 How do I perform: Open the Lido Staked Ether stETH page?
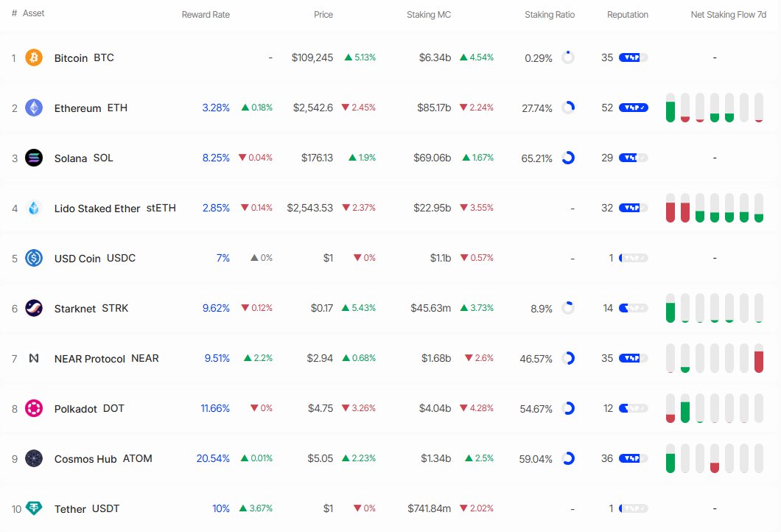click(115, 209)
